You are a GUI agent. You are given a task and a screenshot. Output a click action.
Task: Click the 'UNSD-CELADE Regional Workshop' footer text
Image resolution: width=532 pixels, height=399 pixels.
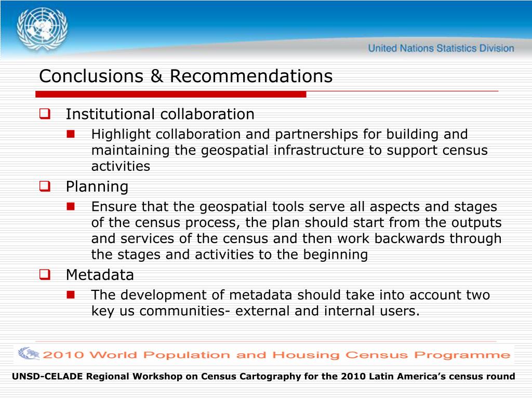tap(263, 377)
